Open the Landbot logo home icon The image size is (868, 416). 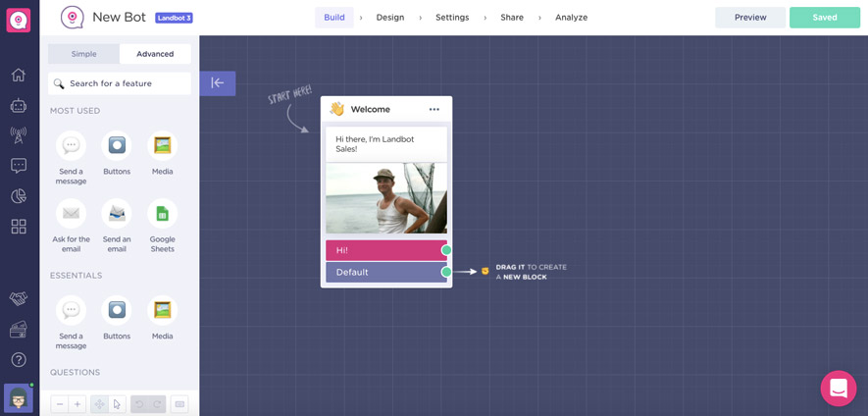19,20
